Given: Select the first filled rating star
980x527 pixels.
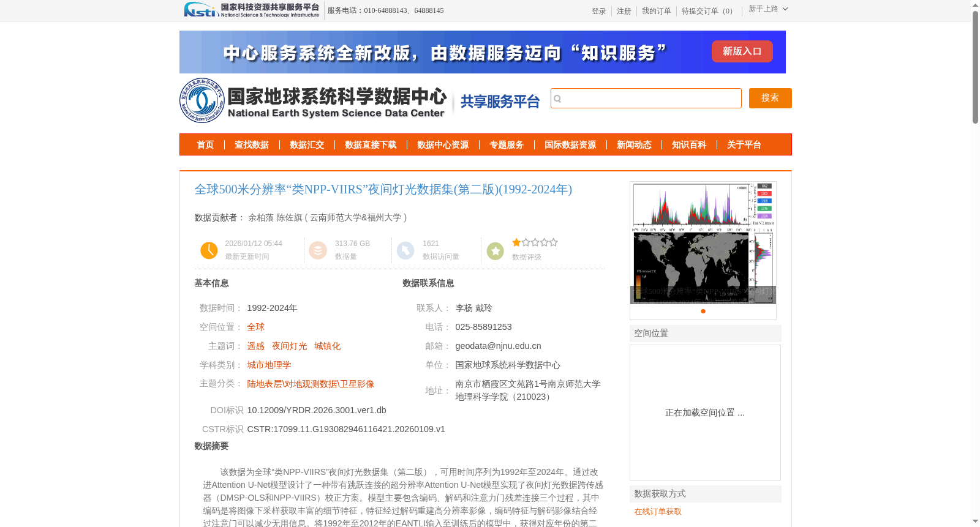Looking at the screenshot, I should (516, 242).
